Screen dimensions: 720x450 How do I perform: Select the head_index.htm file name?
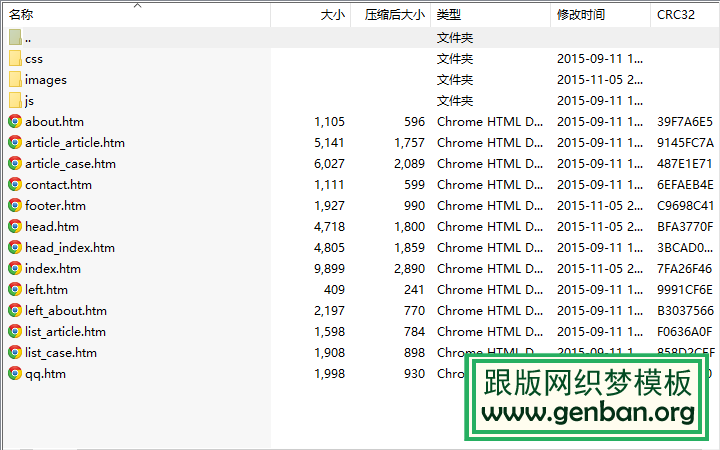click(x=70, y=247)
